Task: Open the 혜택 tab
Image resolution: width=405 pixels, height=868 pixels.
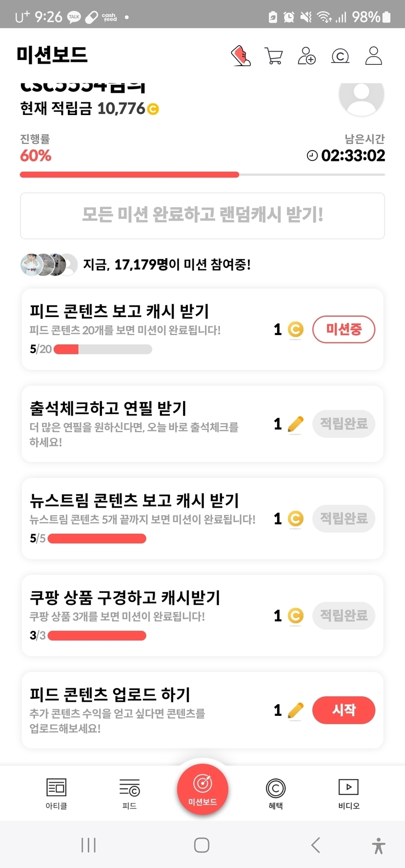Action: (276, 793)
